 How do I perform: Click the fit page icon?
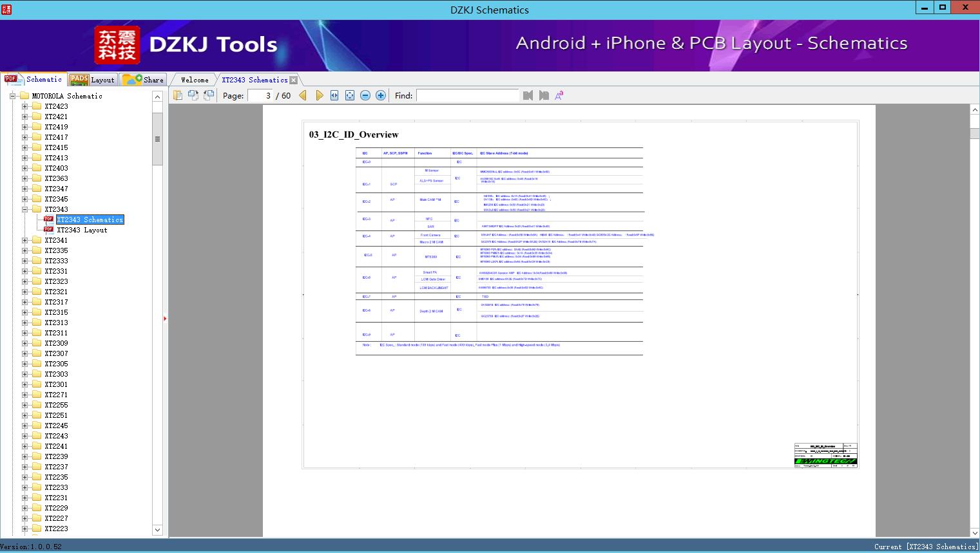pos(350,95)
